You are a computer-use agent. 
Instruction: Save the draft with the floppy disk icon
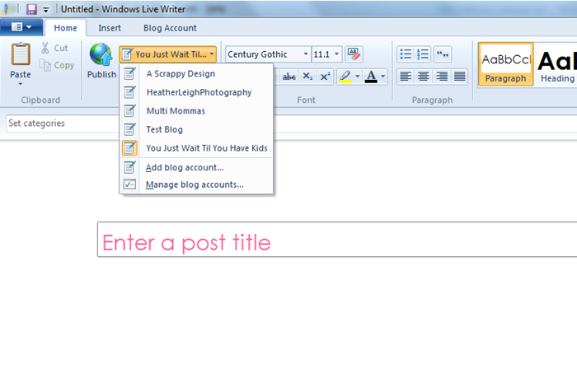(x=31, y=9)
